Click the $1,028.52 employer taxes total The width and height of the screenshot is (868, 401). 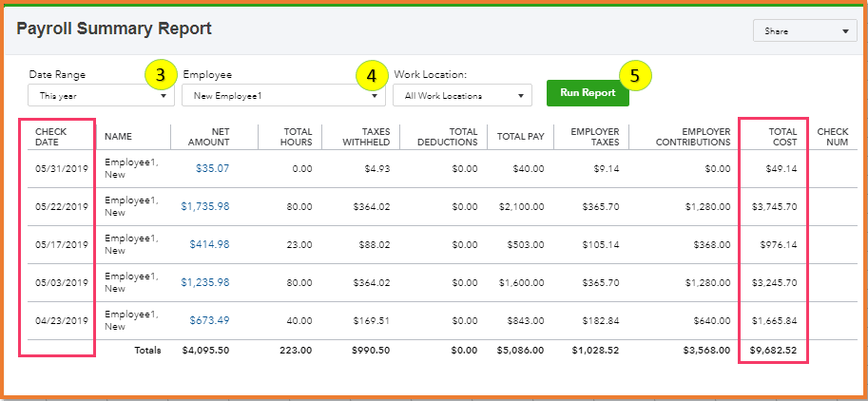click(x=596, y=351)
